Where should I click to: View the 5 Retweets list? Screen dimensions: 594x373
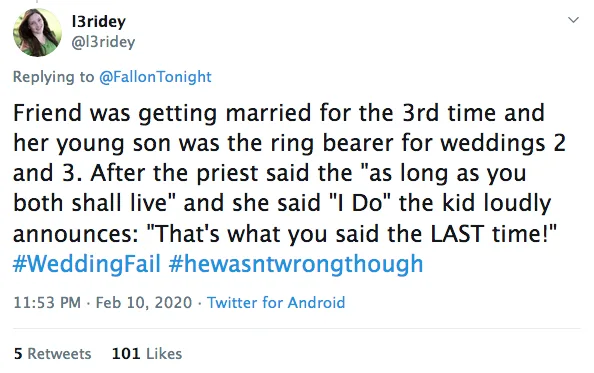[52, 354]
